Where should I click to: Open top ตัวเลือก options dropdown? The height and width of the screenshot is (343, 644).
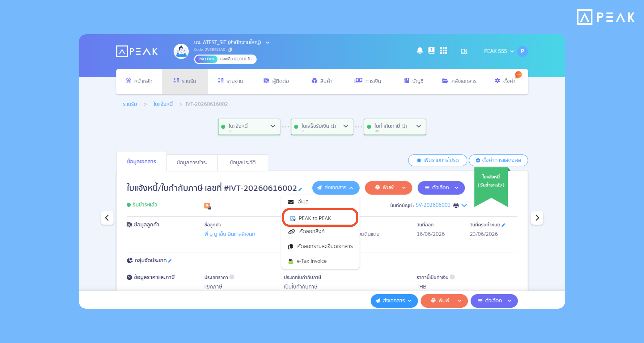pyautogui.click(x=441, y=188)
